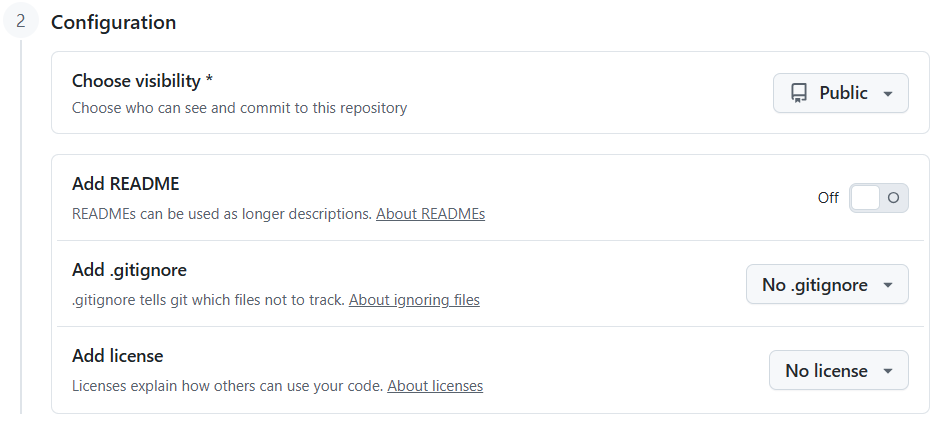
Task: Click caret arrow on Public visibility dropdown
Action: coord(887,94)
